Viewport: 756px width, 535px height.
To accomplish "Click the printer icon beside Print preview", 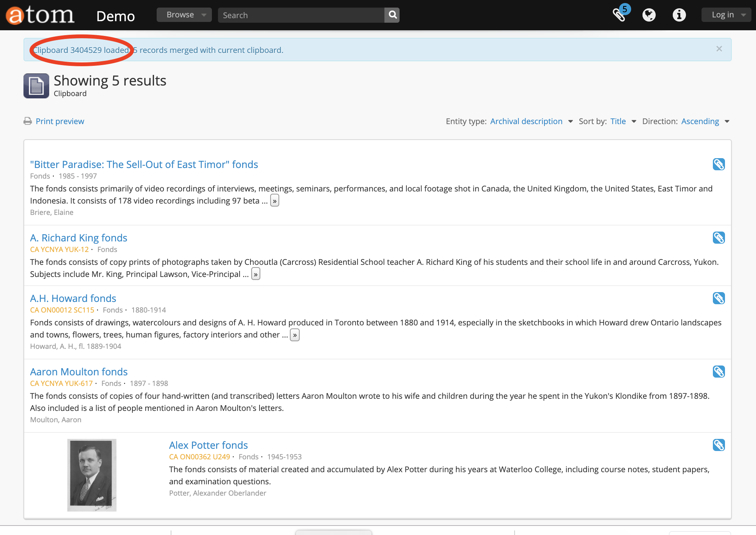I will point(28,121).
